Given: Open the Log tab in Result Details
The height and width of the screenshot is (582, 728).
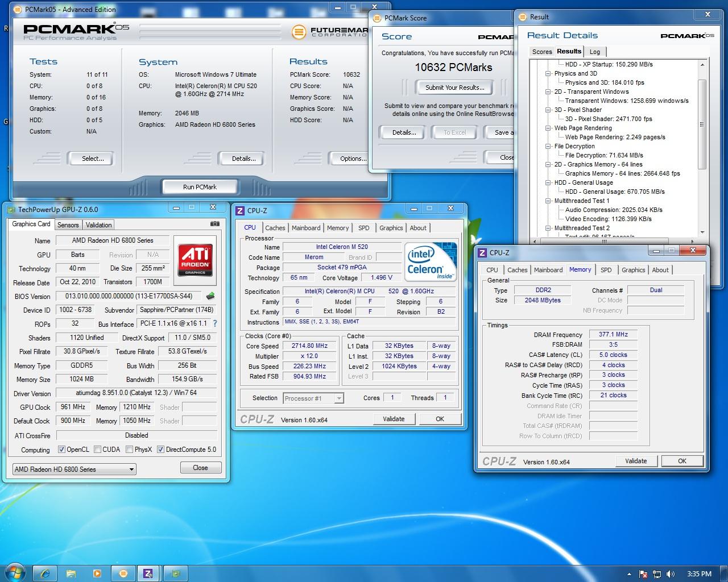Looking at the screenshot, I should pyautogui.click(x=595, y=52).
